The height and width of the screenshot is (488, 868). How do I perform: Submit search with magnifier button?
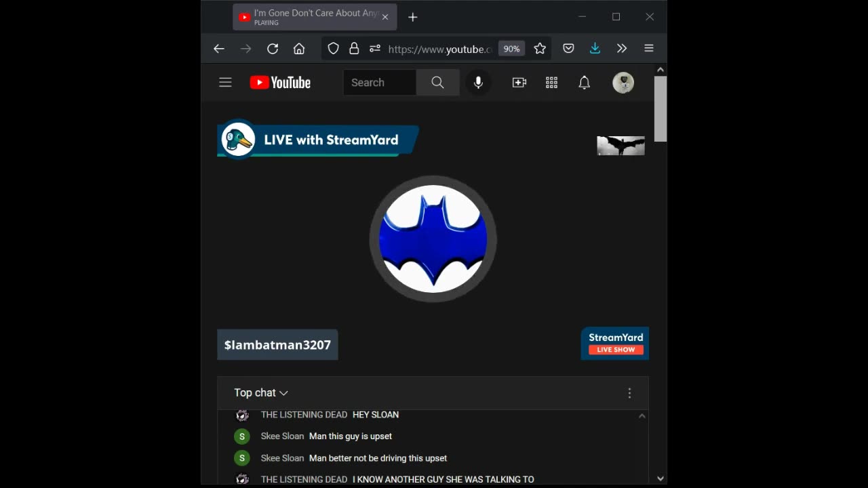point(437,83)
